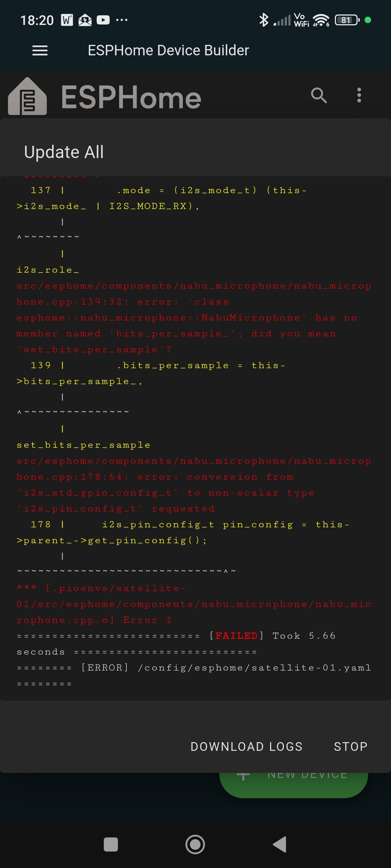Image resolution: width=391 pixels, height=868 pixels.
Task: Open the hamburger navigation menu
Action: (x=40, y=50)
